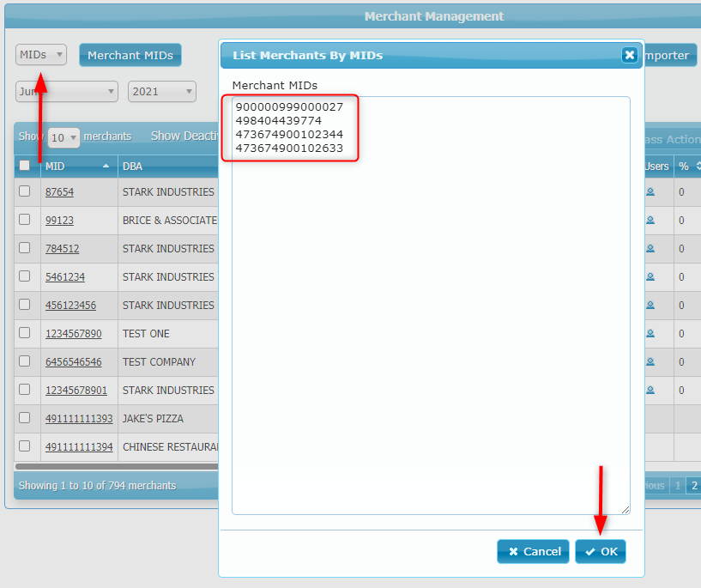Close the List Merchants By MIDs dialog
The width and height of the screenshot is (701, 588).
pos(630,55)
